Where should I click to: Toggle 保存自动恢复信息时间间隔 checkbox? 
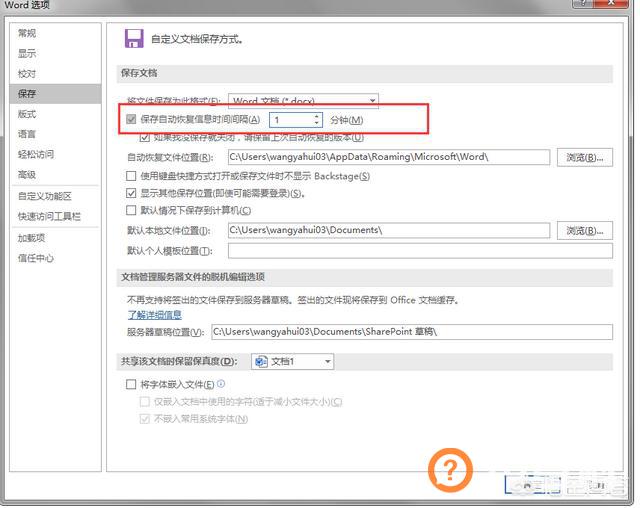[131, 119]
